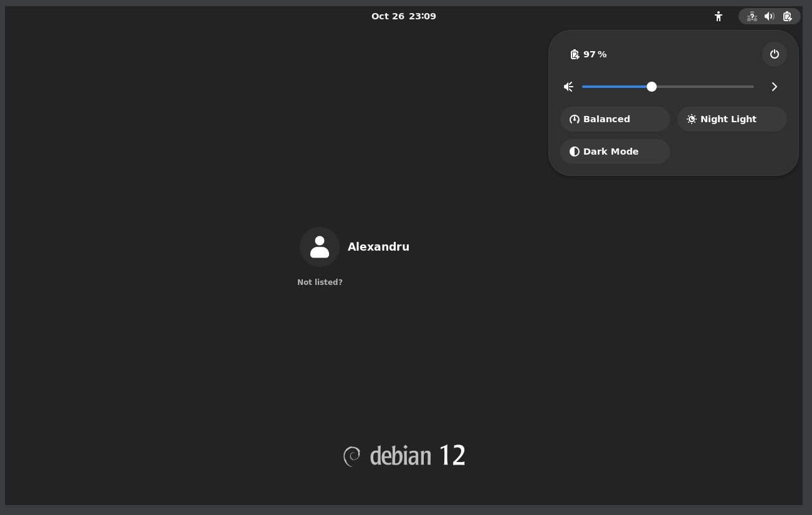Viewport: 812px width, 515px height.
Task: Click the accessibility icon in the top bar
Action: pyautogui.click(x=718, y=16)
